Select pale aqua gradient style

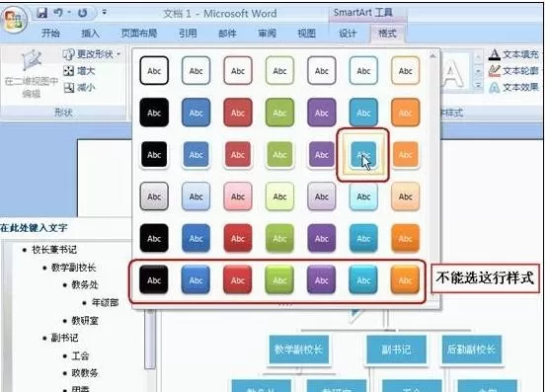(x=363, y=196)
